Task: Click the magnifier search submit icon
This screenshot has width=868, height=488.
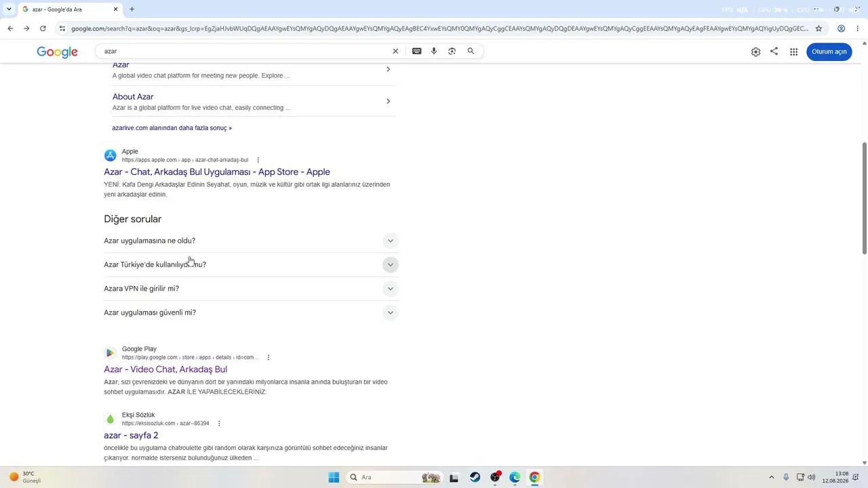Action: point(471,51)
